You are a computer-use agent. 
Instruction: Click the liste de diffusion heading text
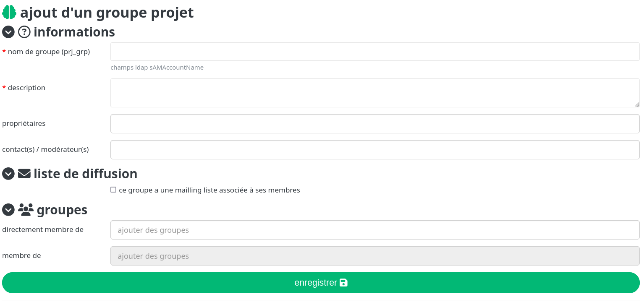[85, 174]
